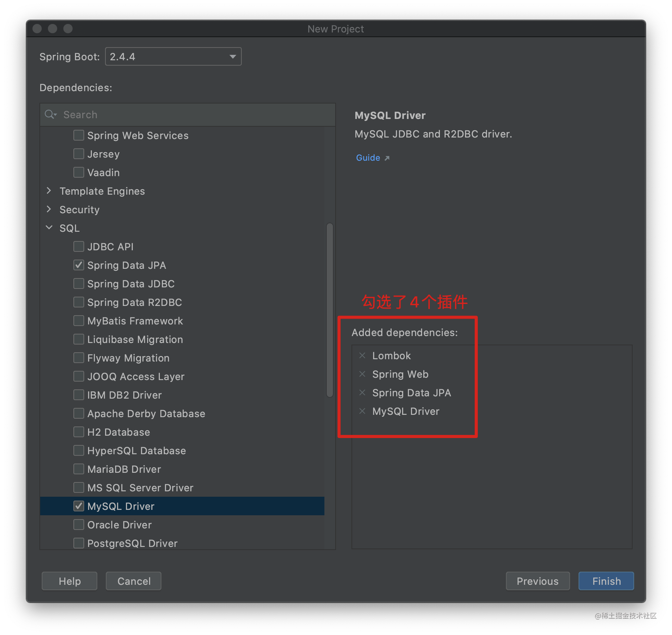672x635 pixels.
Task: Open the MySQL Driver Guide link
Action: point(368,158)
